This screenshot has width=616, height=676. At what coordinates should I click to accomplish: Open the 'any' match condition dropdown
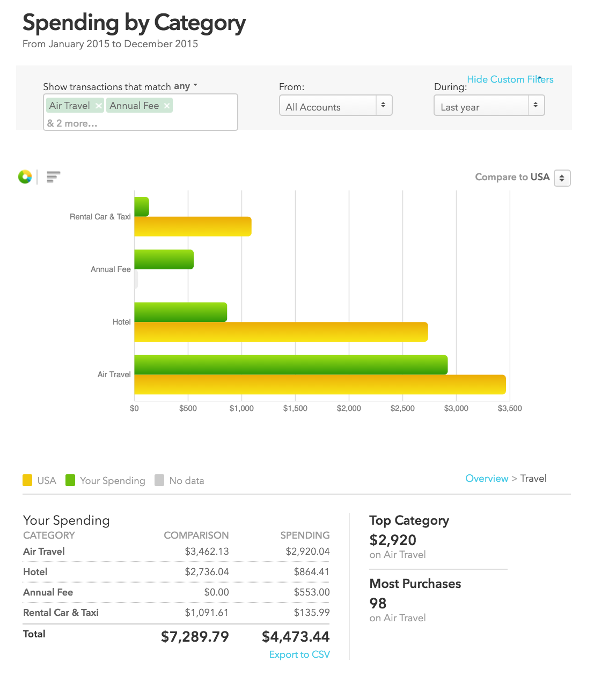185,86
